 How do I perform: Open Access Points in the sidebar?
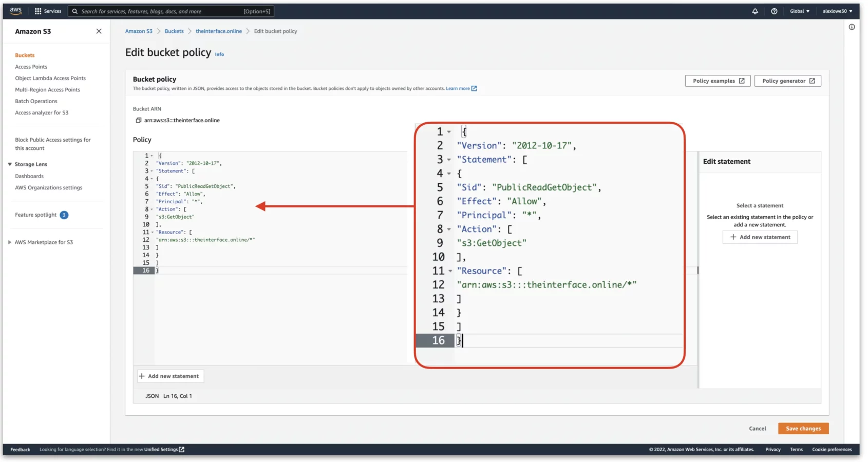31,67
